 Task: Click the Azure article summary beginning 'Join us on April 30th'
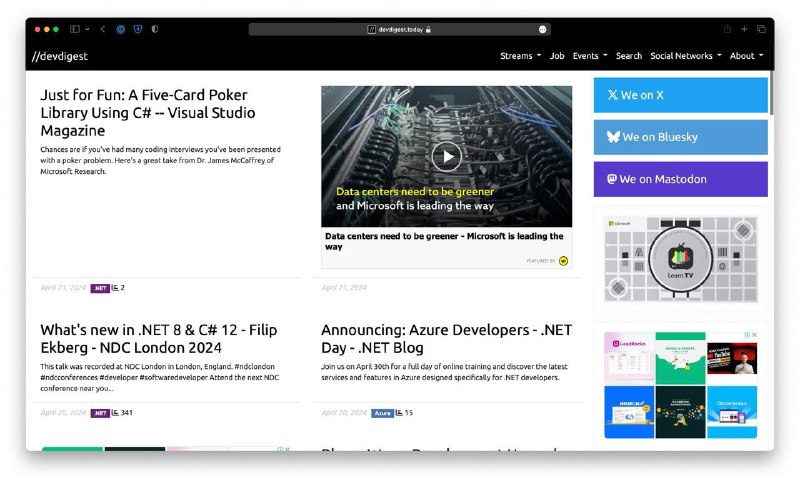(x=444, y=372)
